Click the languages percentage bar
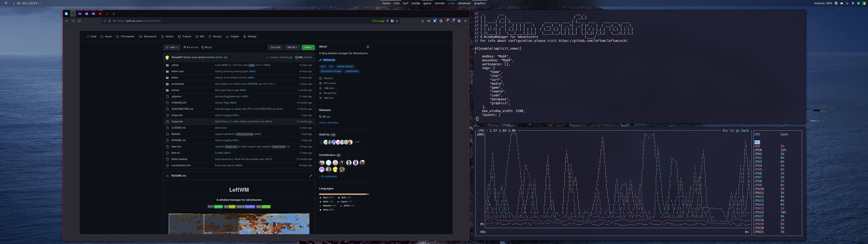 [344, 195]
